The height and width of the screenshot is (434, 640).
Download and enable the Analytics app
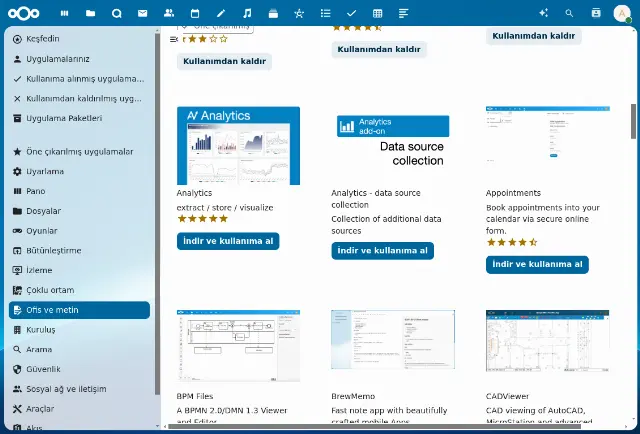(228, 241)
